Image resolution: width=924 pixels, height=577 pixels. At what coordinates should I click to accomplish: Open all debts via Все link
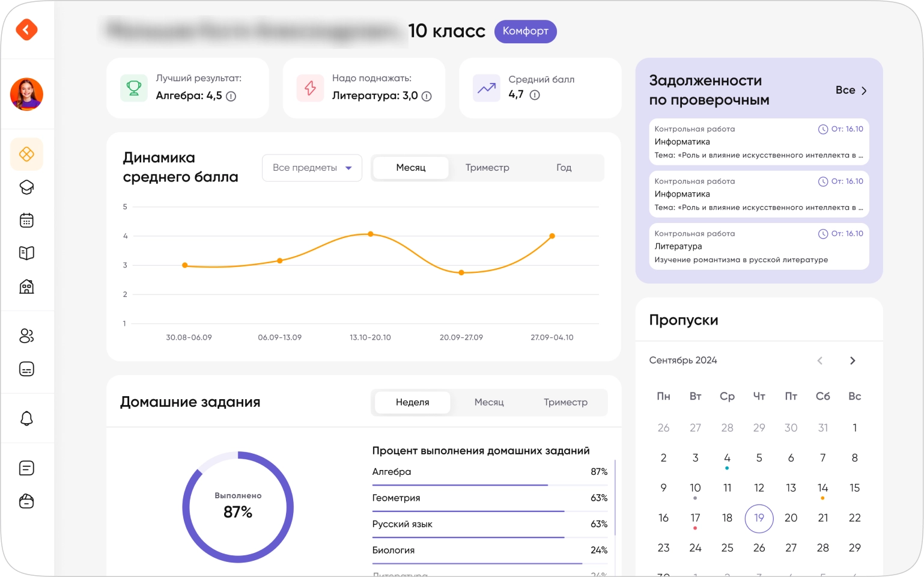pyautogui.click(x=851, y=90)
